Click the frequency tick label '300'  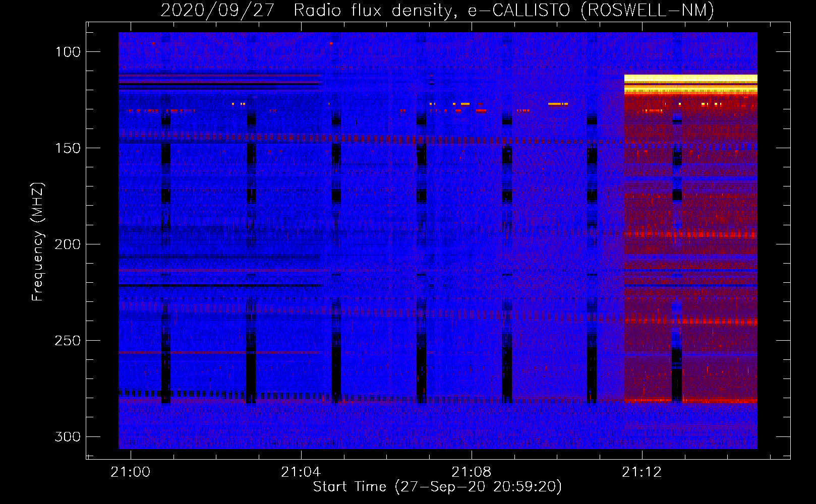point(68,436)
